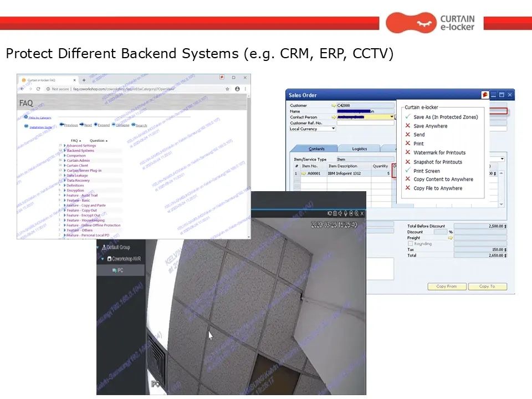Select Save Anywhere entry in Curtain e-locker
532x399 pixels.
[430, 126]
